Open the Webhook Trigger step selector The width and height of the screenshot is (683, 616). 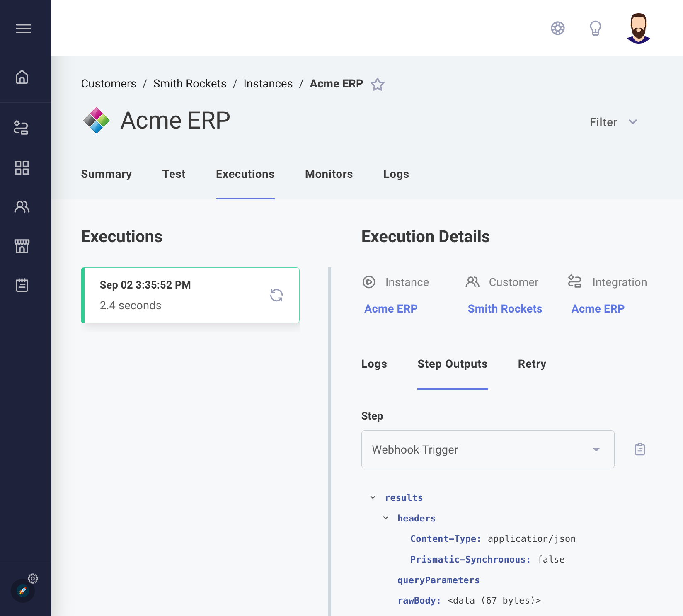coord(487,449)
